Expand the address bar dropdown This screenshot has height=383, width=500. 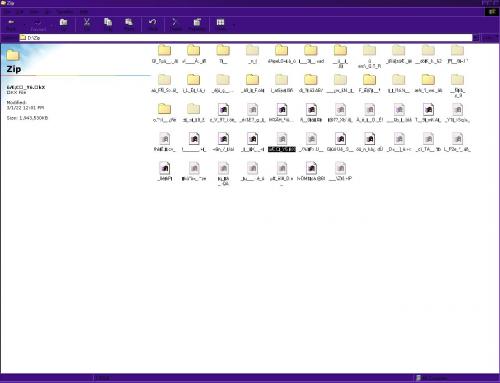pos(476,38)
